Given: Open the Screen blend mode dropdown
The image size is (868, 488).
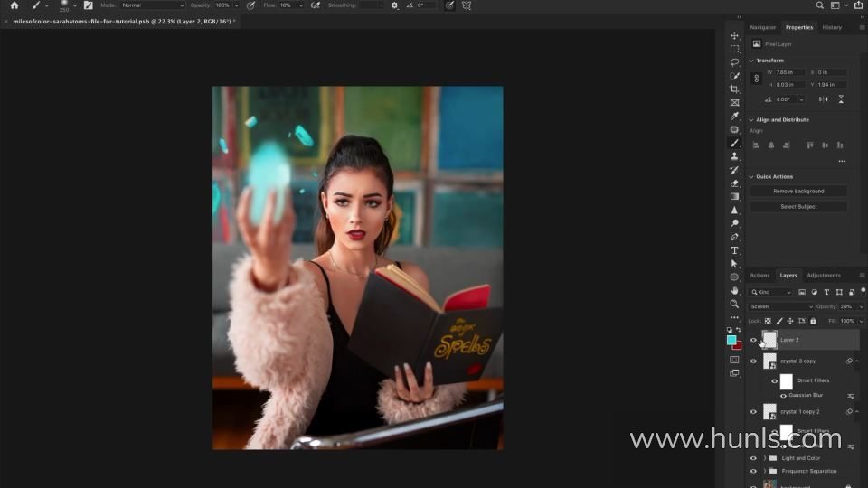Looking at the screenshot, I should [782, 306].
